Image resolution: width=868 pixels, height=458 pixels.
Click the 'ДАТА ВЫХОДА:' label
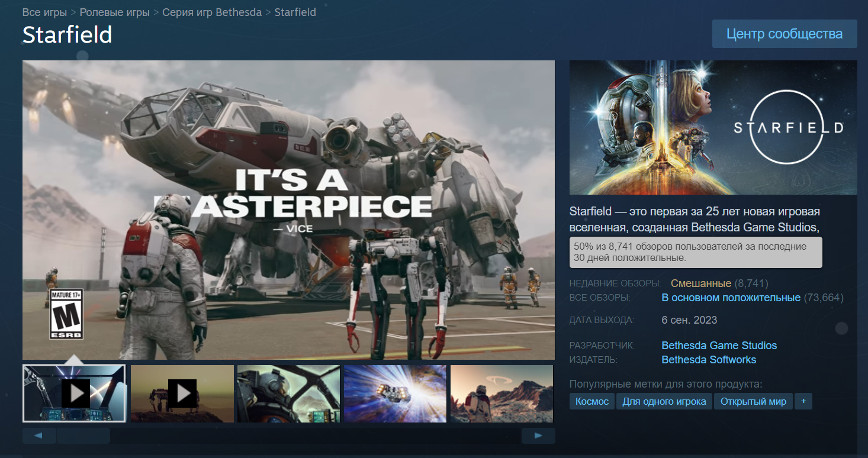[x=602, y=320]
